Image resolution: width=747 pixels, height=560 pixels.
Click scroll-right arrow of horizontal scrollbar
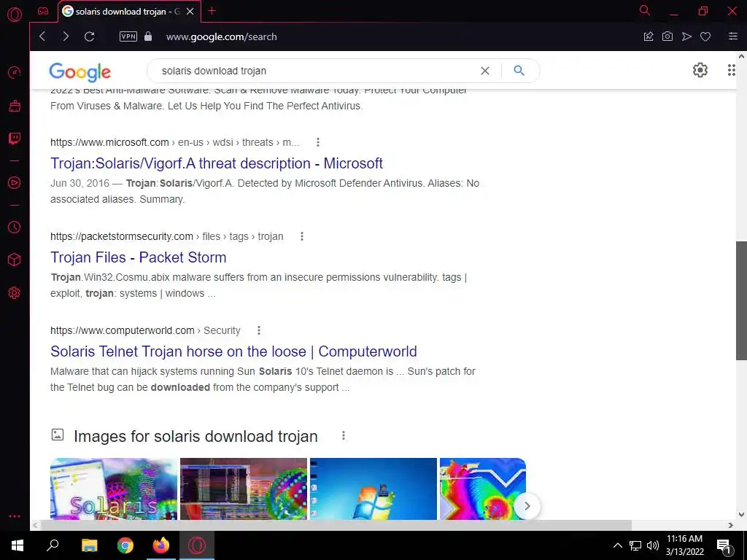731,525
